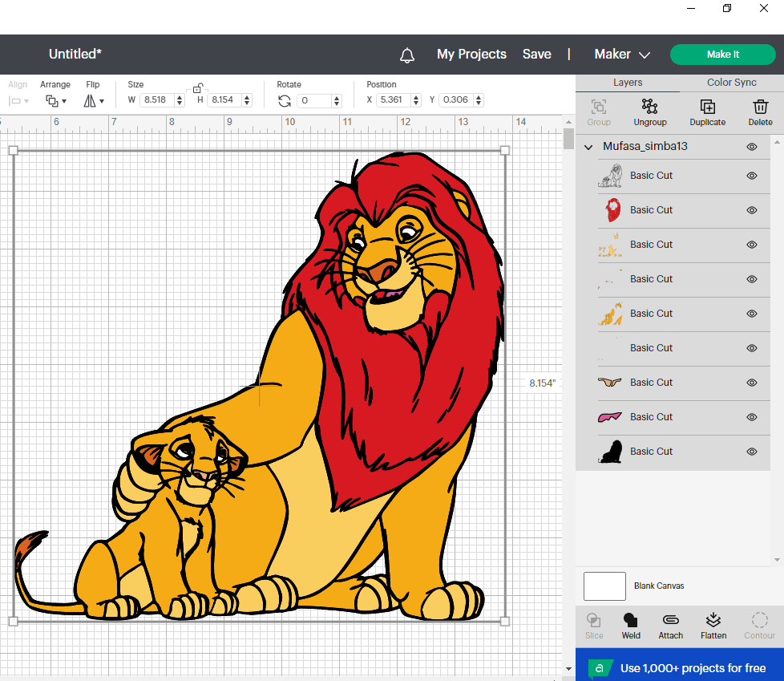Click the Y position input field
This screenshot has height=681, width=784.
(x=456, y=100)
